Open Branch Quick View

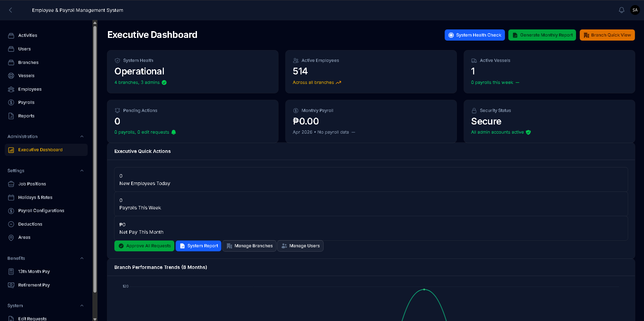[607, 35]
